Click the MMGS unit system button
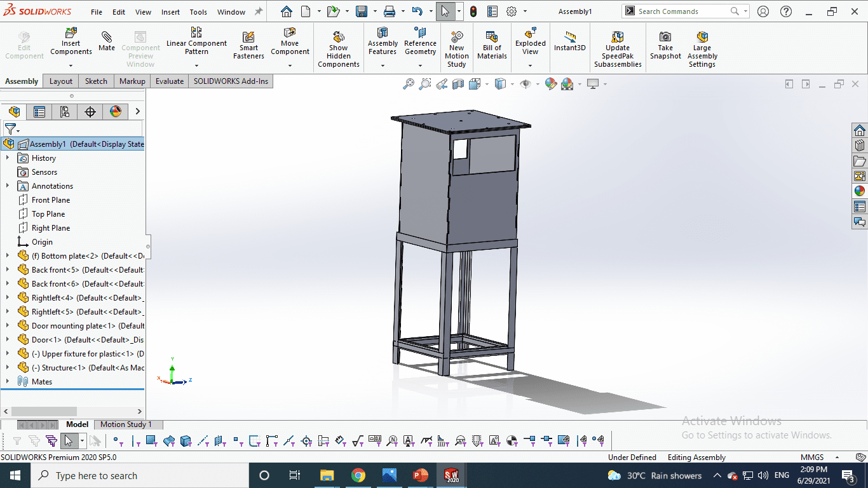The image size is (868, 488). click(812, 457)
